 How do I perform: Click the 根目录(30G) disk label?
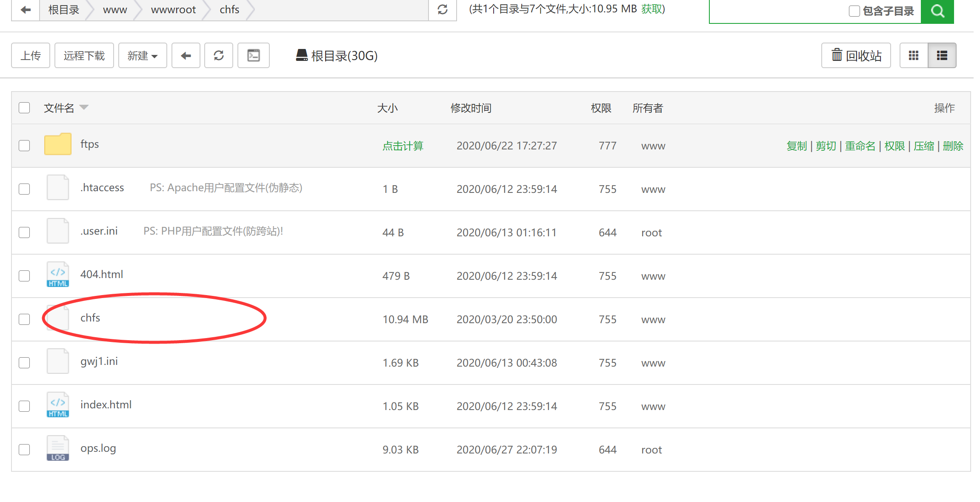(344, 56)
